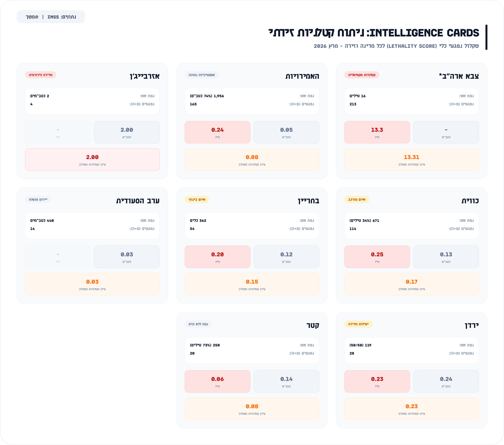Viewport: 504px width, 445px height.
Task: Click the 'יעילות חדירה' badge on the Jordan card
Action: [358, 324]
